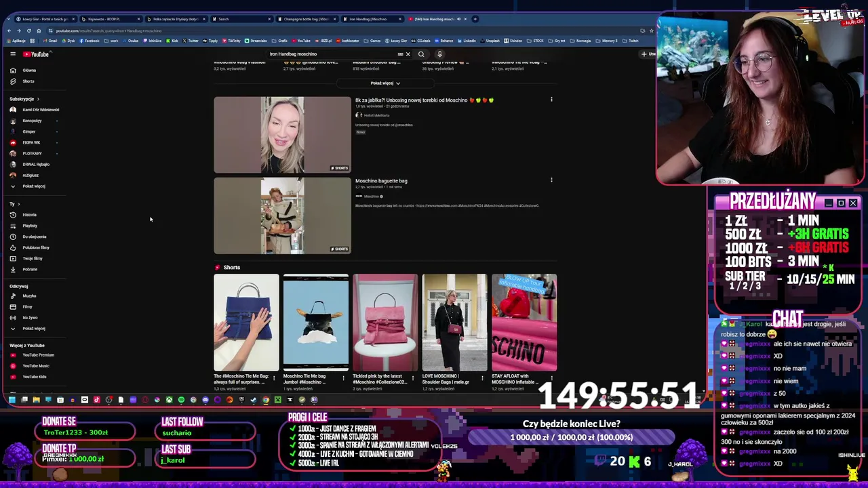Image resolution: width=868 pixels, height=488 pixels.
Task: Open Twitch bookmarks folder
Action: click(631, 41)
